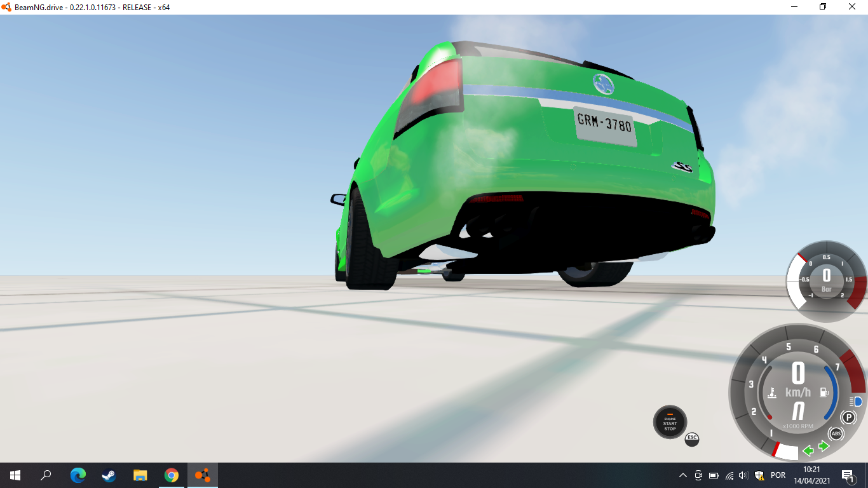Click the right turn signal arrow
The width and height of the screenshot is (868, 488).
(824, 446)
